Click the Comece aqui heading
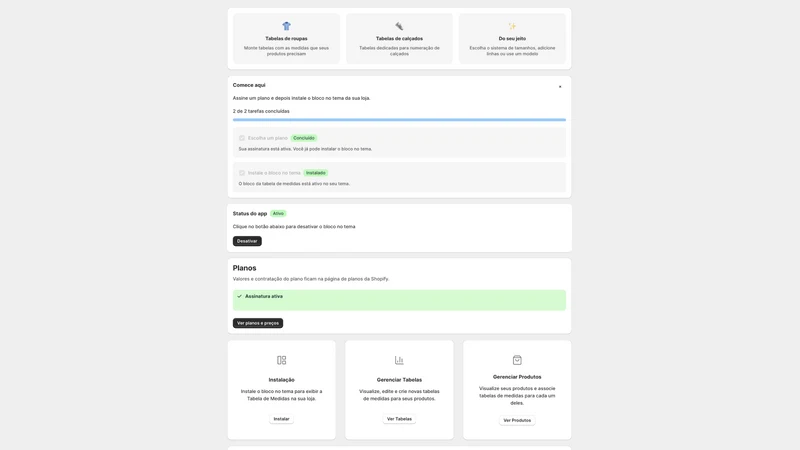800x450 pixels. (249, 85)
